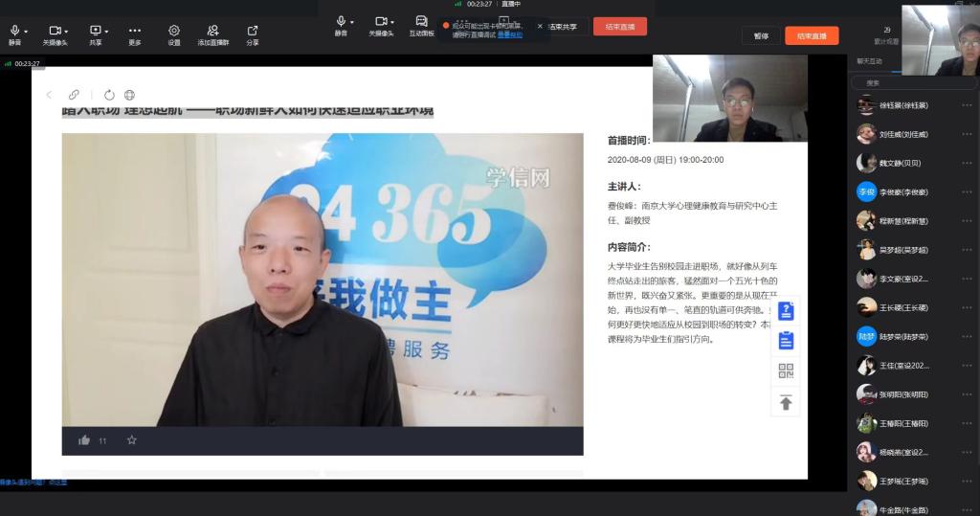This screenshot has width=980, height=516.
Task: Click the 分享 share icon
Action: click(x=253, y=32)
